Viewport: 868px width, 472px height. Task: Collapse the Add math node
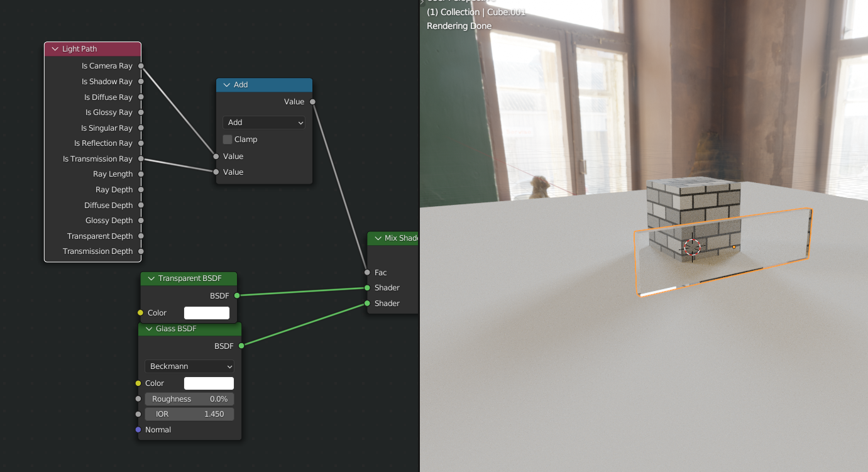coord(227,85)
